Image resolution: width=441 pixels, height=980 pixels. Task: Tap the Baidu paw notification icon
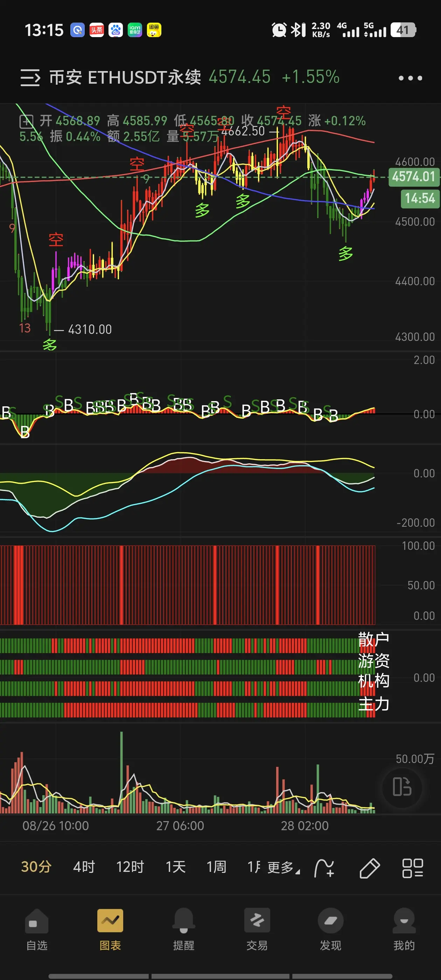coord(115,30)
